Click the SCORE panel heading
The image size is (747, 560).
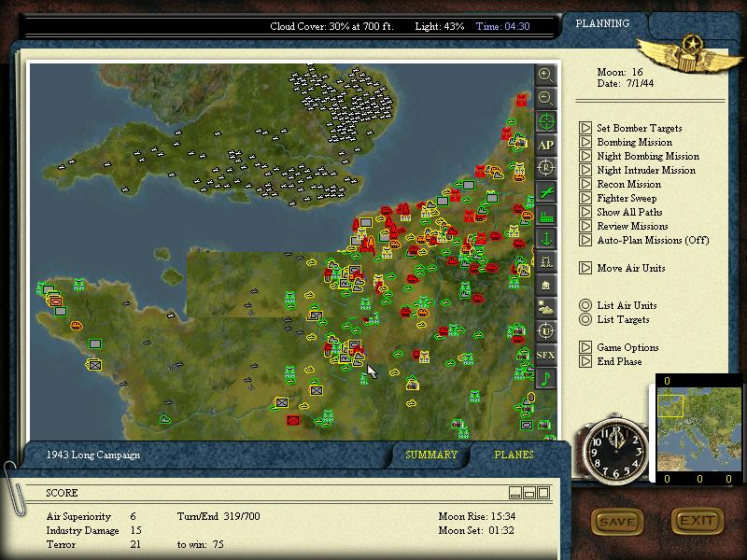coord(62,493)
